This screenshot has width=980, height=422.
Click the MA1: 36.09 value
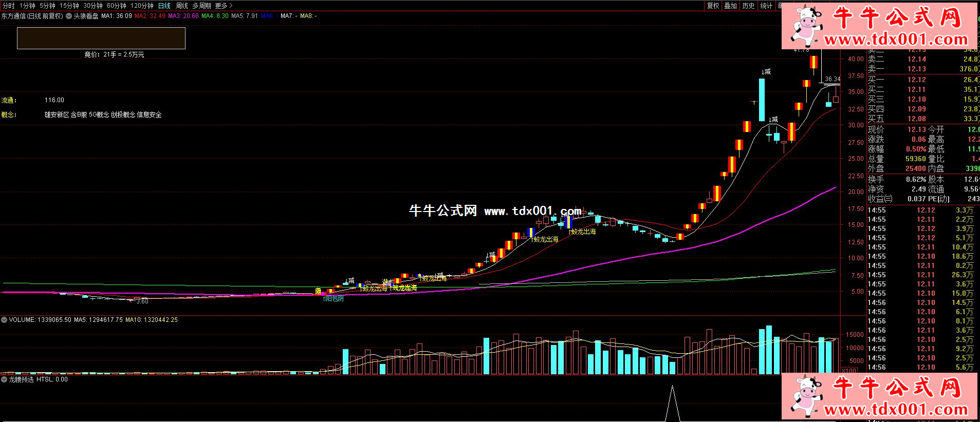click(x=117, y=16)
